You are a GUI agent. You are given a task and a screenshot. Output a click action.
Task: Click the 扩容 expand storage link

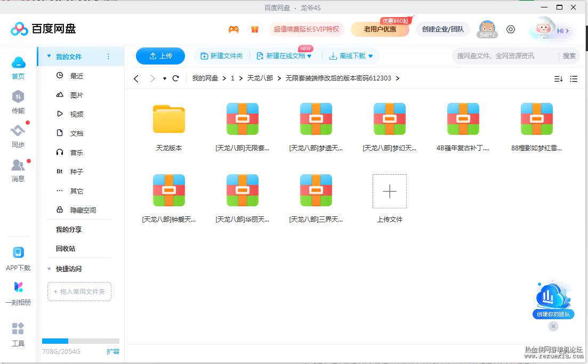[113, 351]
